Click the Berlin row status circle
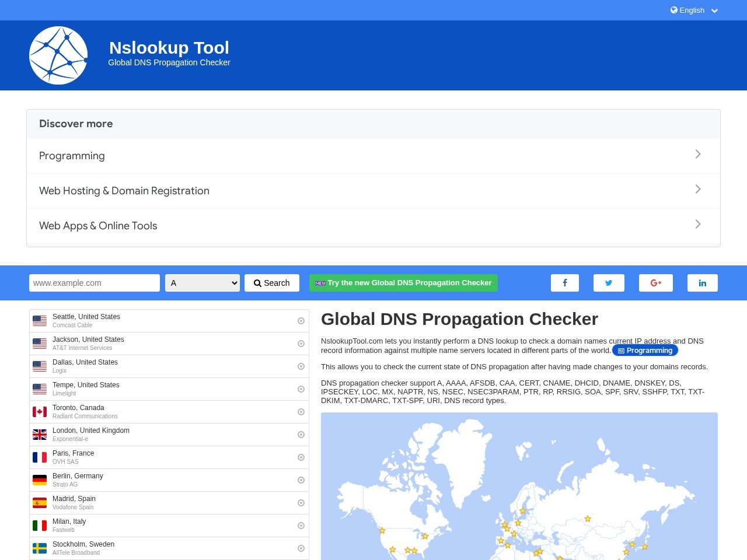Image resolution: width=747 pixels, height=560 pixels. click(301, 480)
